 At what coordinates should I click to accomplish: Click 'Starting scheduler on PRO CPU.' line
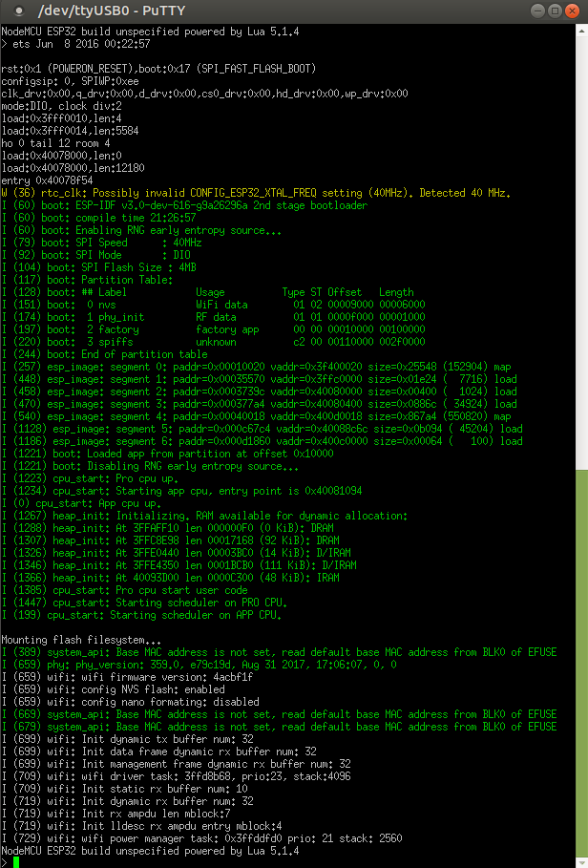(144, 603)
